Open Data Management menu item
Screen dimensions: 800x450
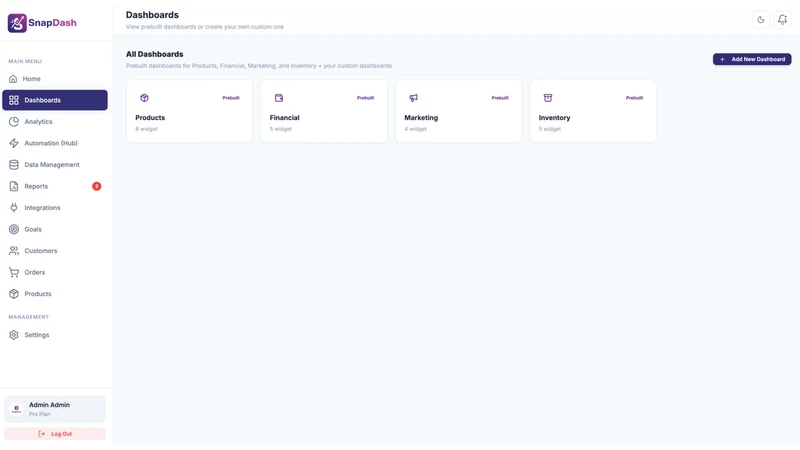[55, 165]
